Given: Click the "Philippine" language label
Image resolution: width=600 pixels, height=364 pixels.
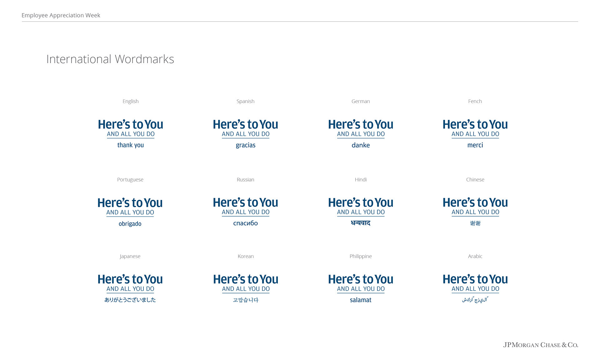Looking at the screenshot, I should coord(361,256).
